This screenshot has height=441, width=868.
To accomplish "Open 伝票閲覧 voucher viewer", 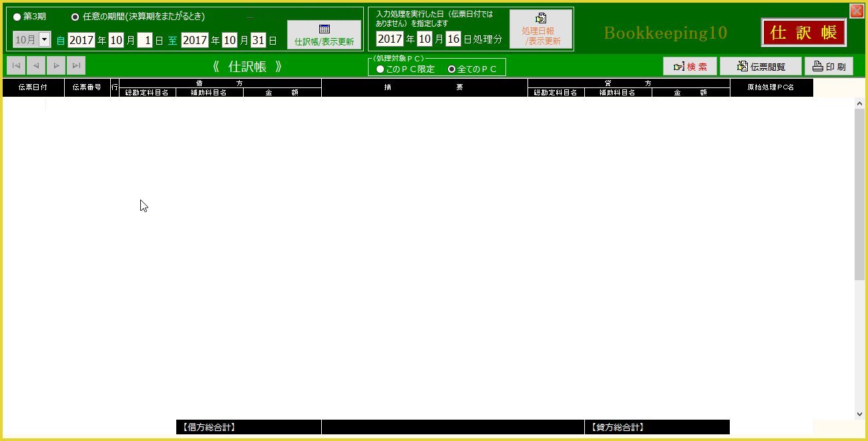I will pyautogui.click(x=761, y=67).
